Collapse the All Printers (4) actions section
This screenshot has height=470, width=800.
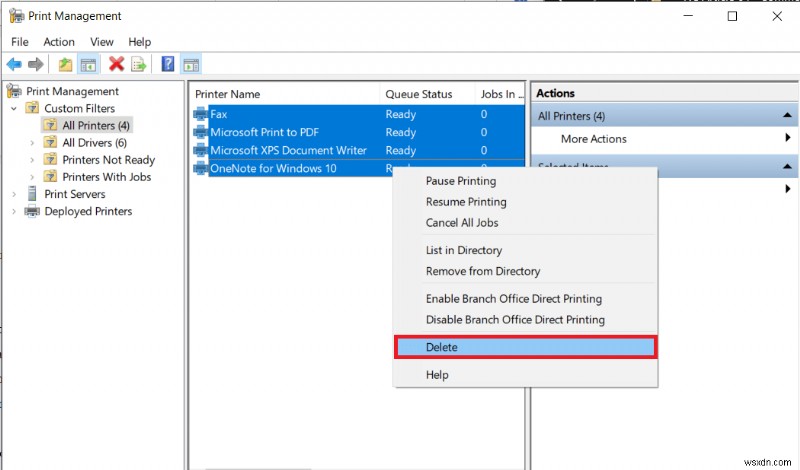[787, 115]
